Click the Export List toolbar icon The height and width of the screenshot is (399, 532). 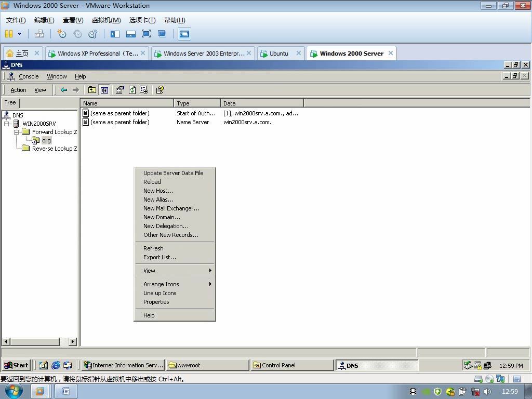coord(144,90)
